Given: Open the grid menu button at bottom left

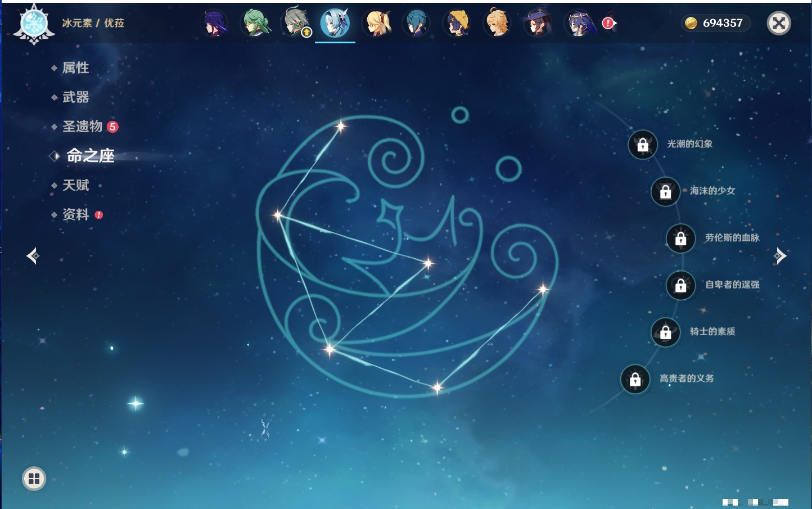Looking at the screenshot, I should [34, 479].
